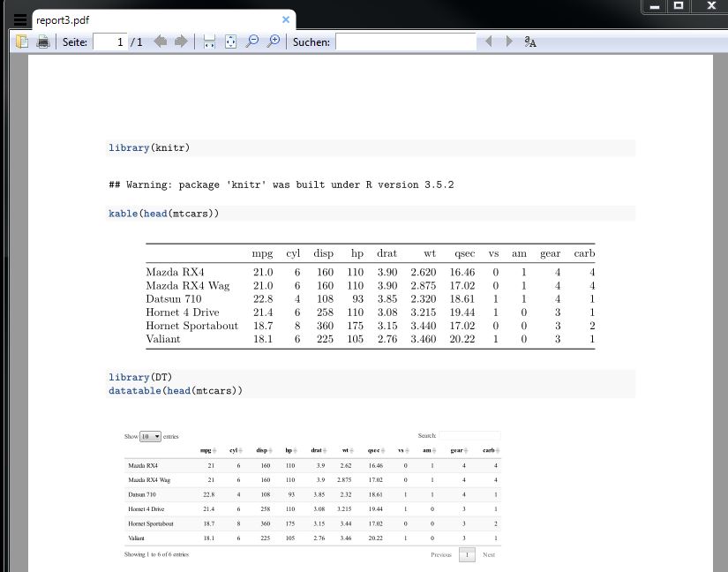Click Next in datatable pagination

coord(489,554)
